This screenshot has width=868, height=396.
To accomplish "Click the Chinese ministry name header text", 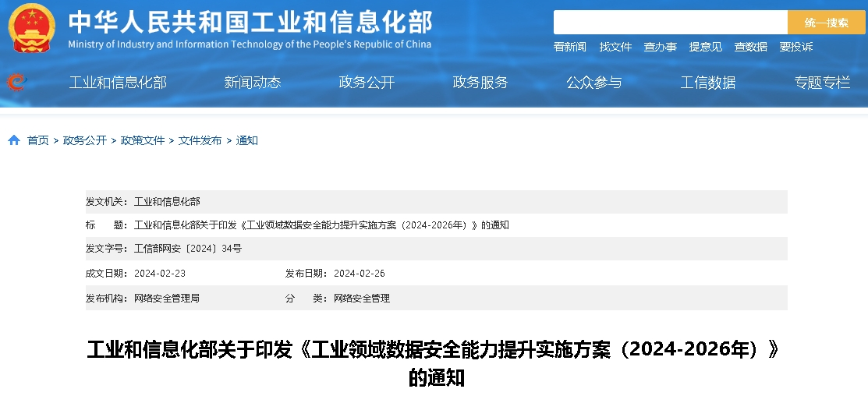I will (250, 22).
